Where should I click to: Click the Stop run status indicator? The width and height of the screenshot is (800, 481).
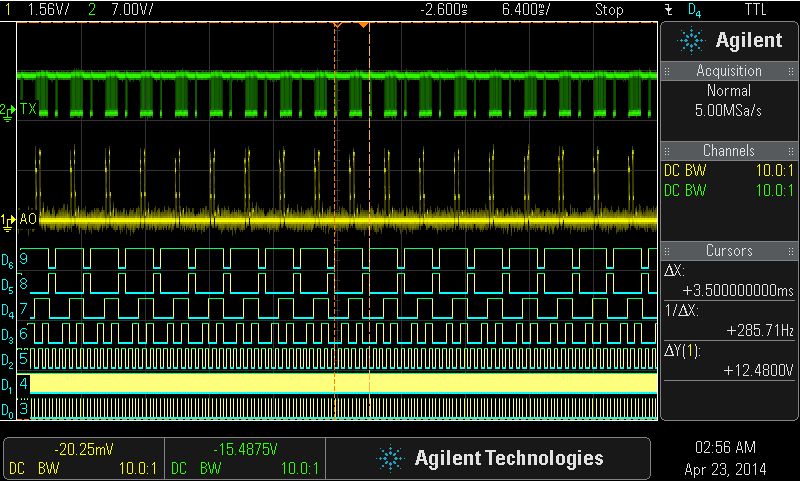[609, 9]
